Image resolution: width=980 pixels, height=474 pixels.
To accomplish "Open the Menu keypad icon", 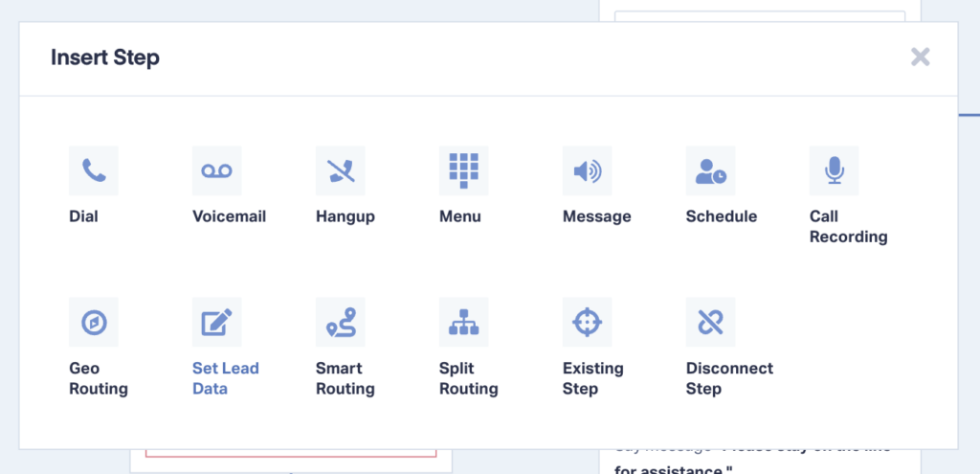I will tap(464, 170).
